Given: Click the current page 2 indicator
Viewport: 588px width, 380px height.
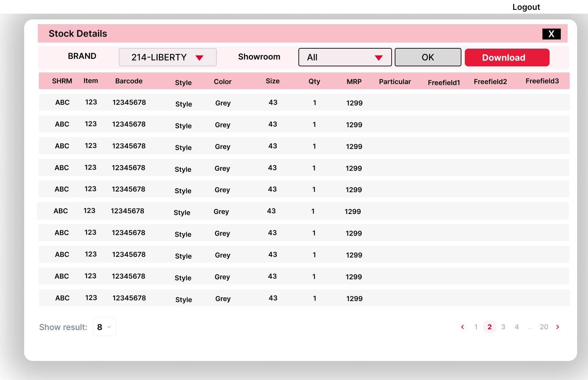Looking at the screenshot, I should coord(490,327).
